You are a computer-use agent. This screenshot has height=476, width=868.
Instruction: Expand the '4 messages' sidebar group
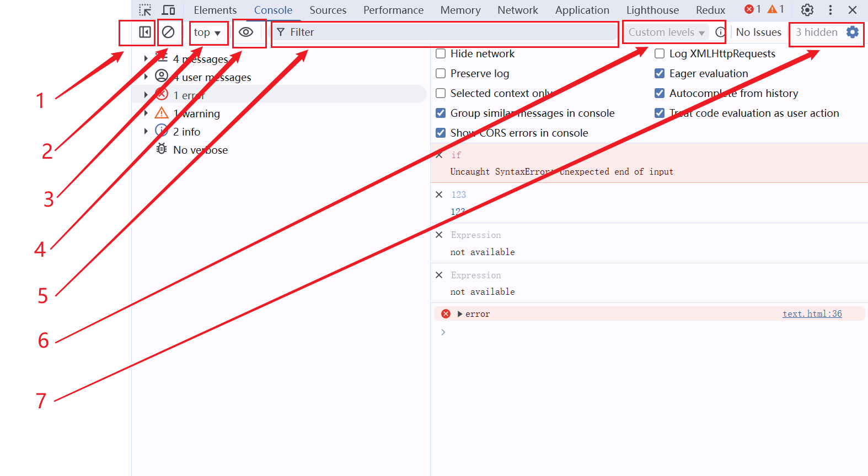click(146, 58)
